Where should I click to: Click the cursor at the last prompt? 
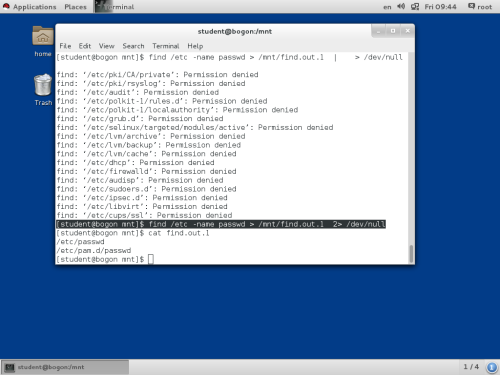coord(151,259)
